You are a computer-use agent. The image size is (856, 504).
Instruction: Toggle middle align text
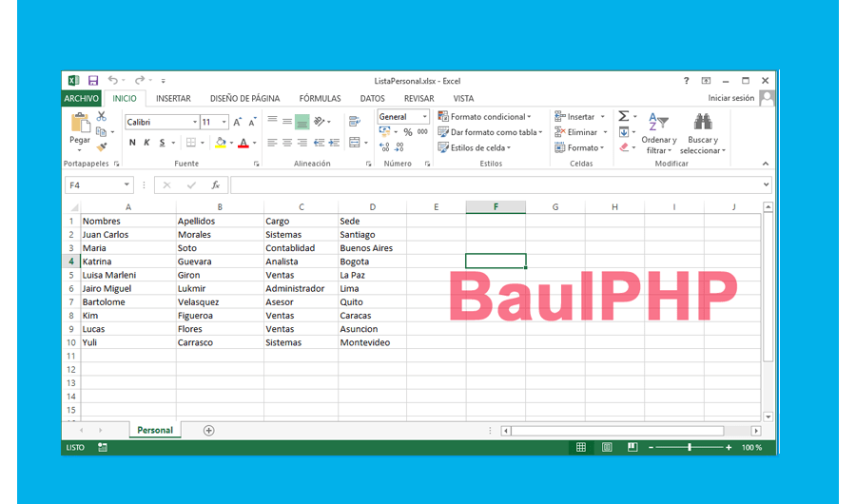287,121
